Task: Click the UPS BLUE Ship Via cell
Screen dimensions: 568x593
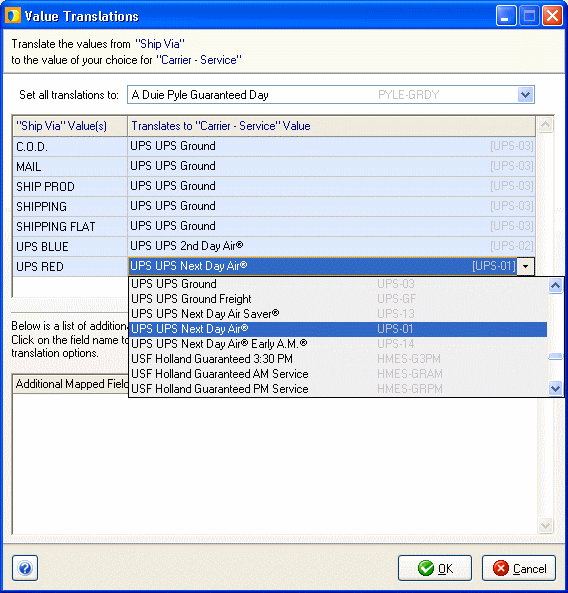Action: 70,247
